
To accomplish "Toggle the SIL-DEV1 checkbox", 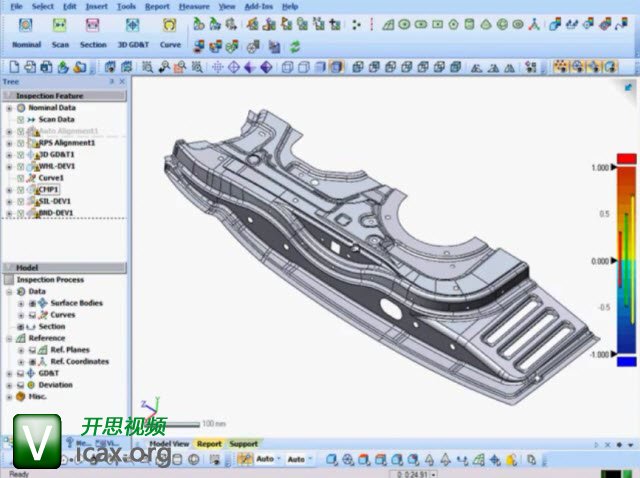I will pyautogui.click(x=20, y=202).
